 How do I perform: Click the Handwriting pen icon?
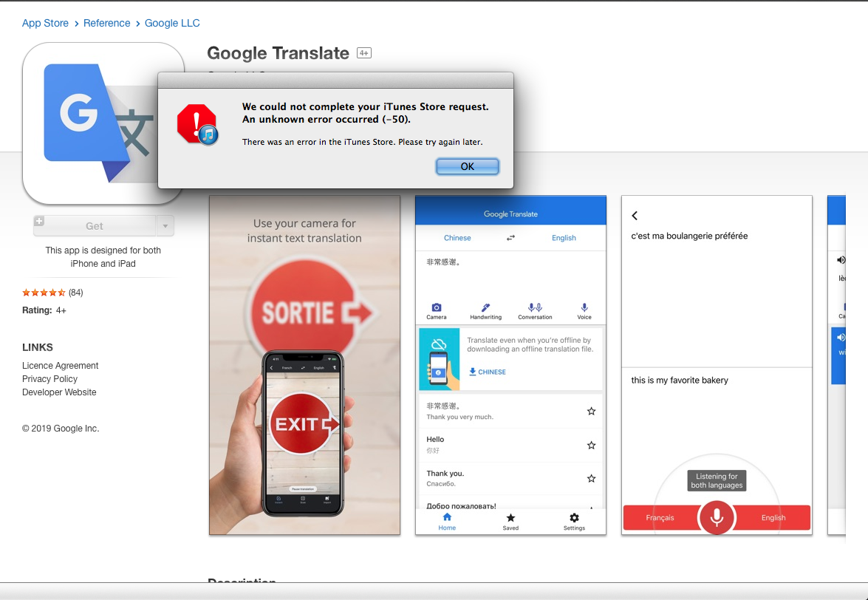(x=485, y=307)
